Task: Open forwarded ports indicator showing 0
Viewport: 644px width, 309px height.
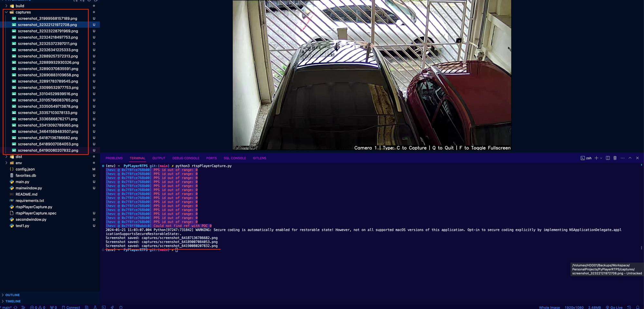Action: [x=53, y=307]
